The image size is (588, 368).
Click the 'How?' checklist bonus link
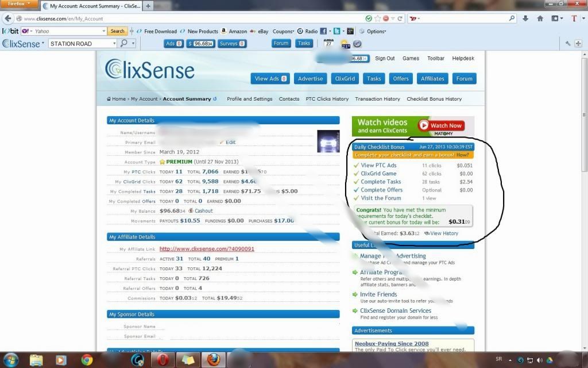[462, 155]
